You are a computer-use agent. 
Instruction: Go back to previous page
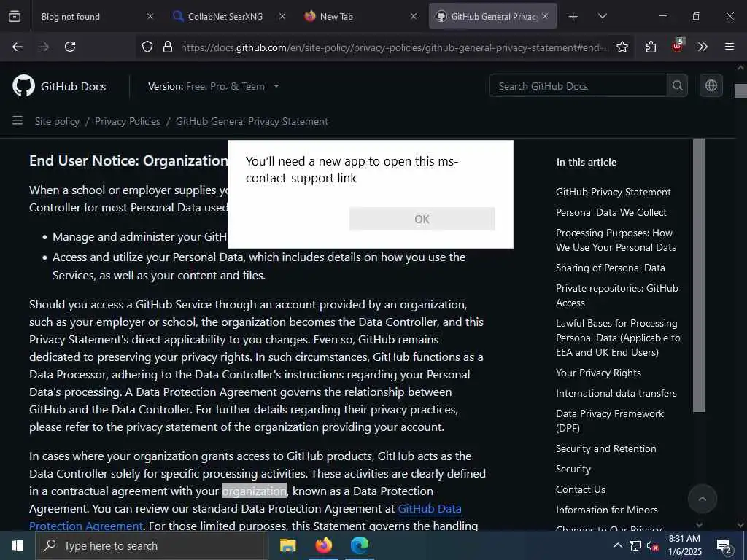click(x=18, y=47)
